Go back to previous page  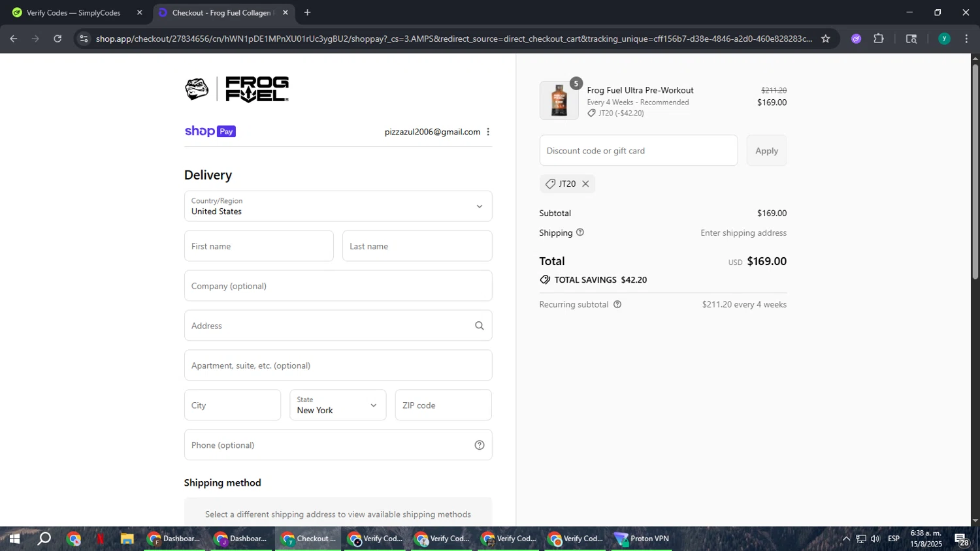click(13, 39)
